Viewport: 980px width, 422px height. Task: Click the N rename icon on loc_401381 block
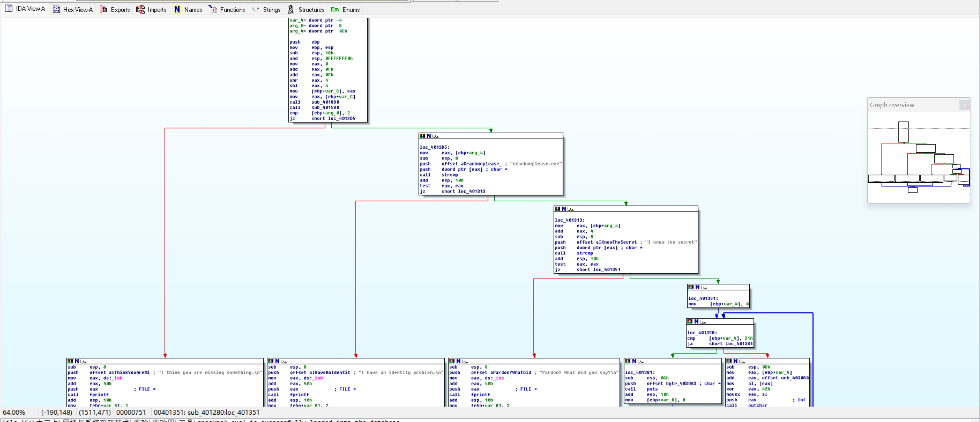tap(634, 361)
